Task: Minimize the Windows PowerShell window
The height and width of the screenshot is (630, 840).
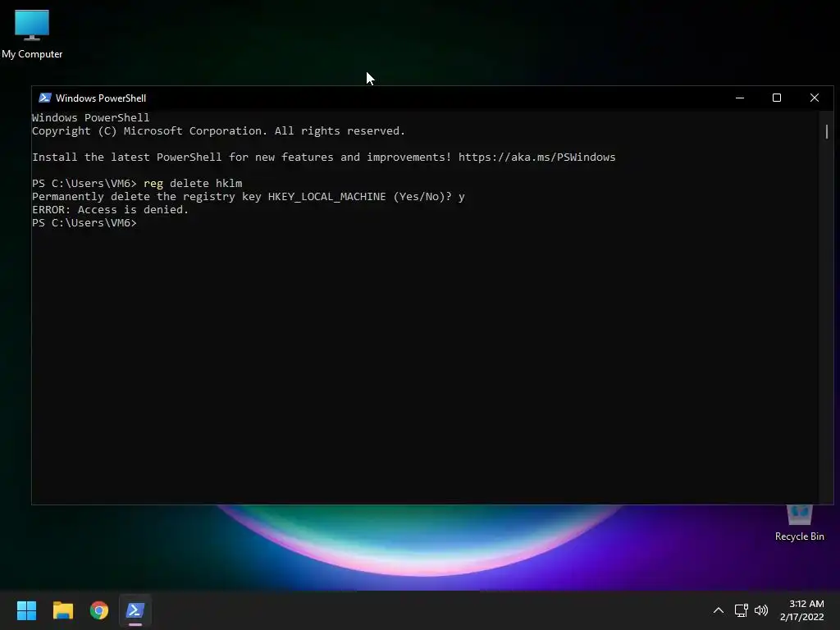Action: point(740,98)
